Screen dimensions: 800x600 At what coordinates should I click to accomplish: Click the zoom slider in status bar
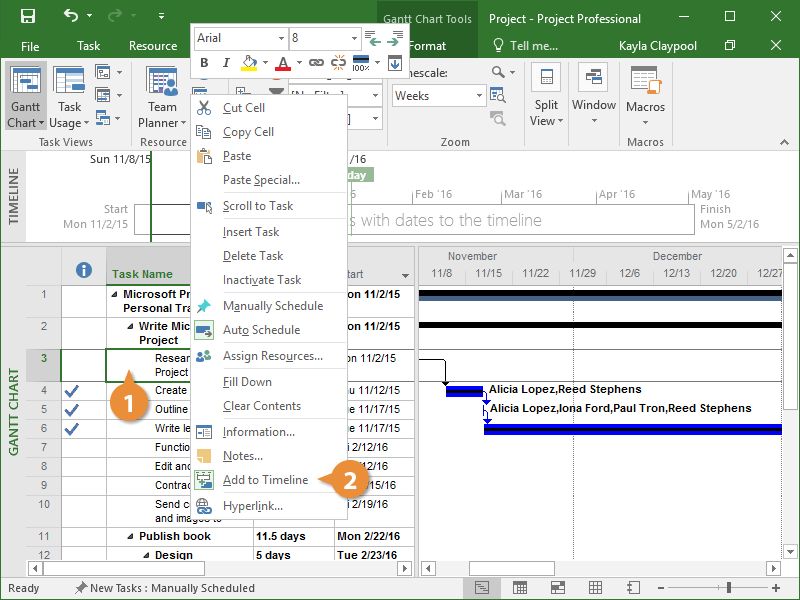click(x=729, y=588)
